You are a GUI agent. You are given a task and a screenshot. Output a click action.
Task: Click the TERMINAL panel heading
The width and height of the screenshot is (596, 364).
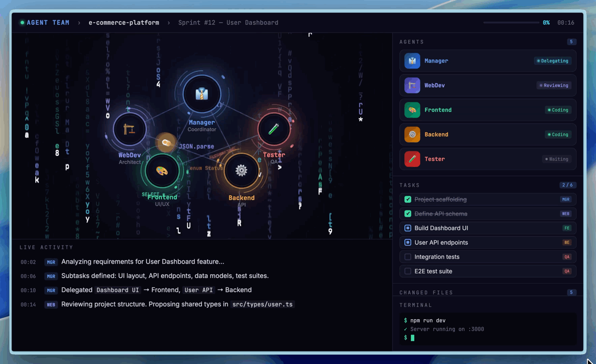[416, 305]
